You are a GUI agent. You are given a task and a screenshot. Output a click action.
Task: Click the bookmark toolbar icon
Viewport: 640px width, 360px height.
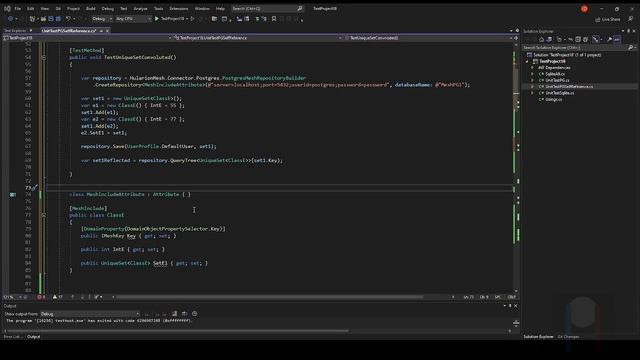coord(273,19)
